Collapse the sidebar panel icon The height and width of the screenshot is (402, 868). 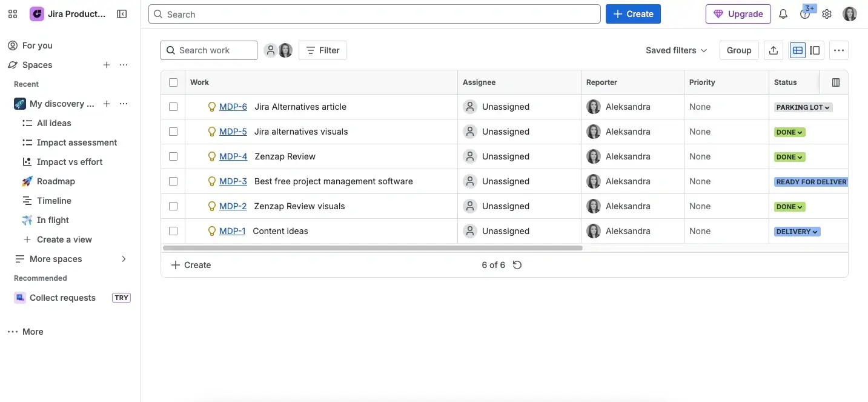click(x=122, y=14)
